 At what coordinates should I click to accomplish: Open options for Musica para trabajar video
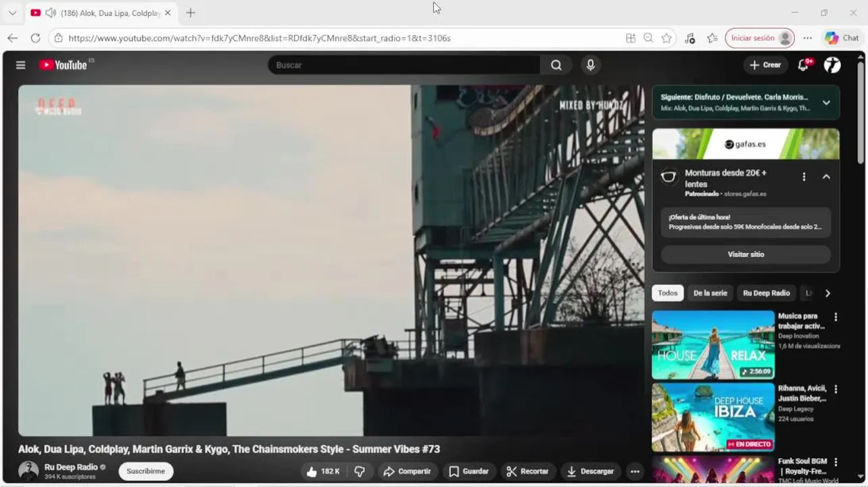pyautogui.click(x=836, y=317)
